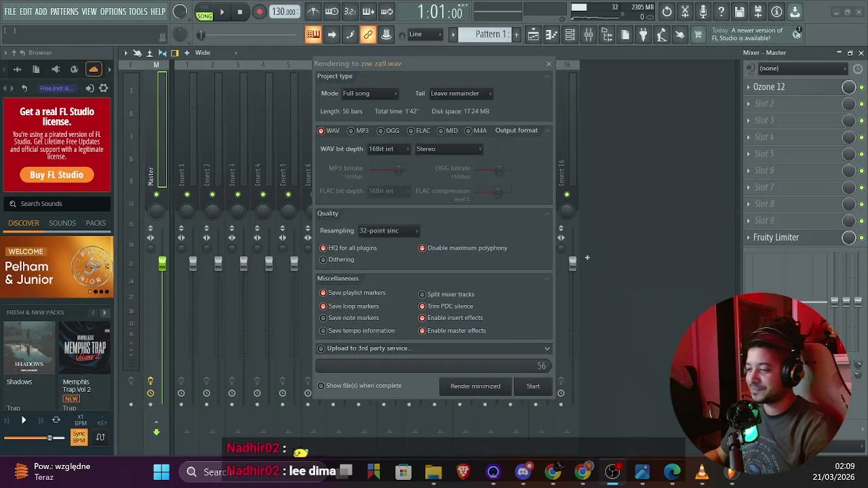Click the stamp tool icon
The height and width of the screenshot is (488, 868).
point(387,35)
